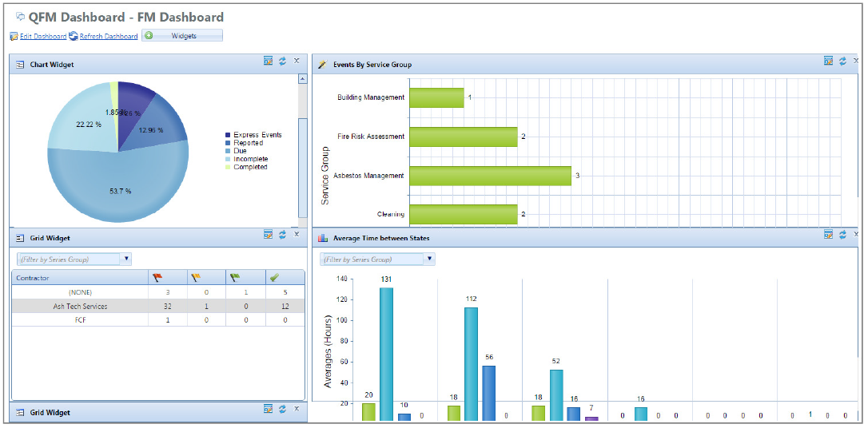Click Grid Widget Filter by Series Group field

[69, 259]
